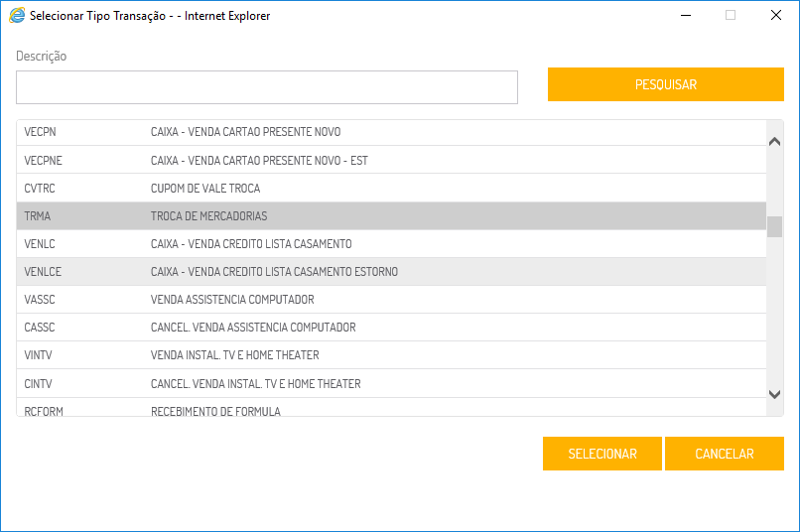The image size is (800, 532).
Task: Select the VECPN cartao presente novo row
Action: click(x=391, y=132)
